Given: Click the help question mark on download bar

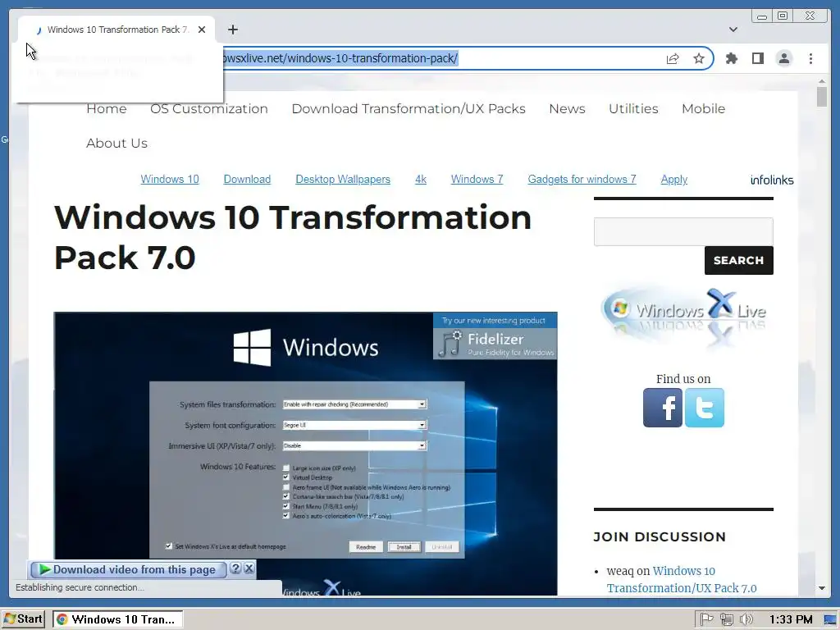Looking at the screenshot, I should 235,569.
